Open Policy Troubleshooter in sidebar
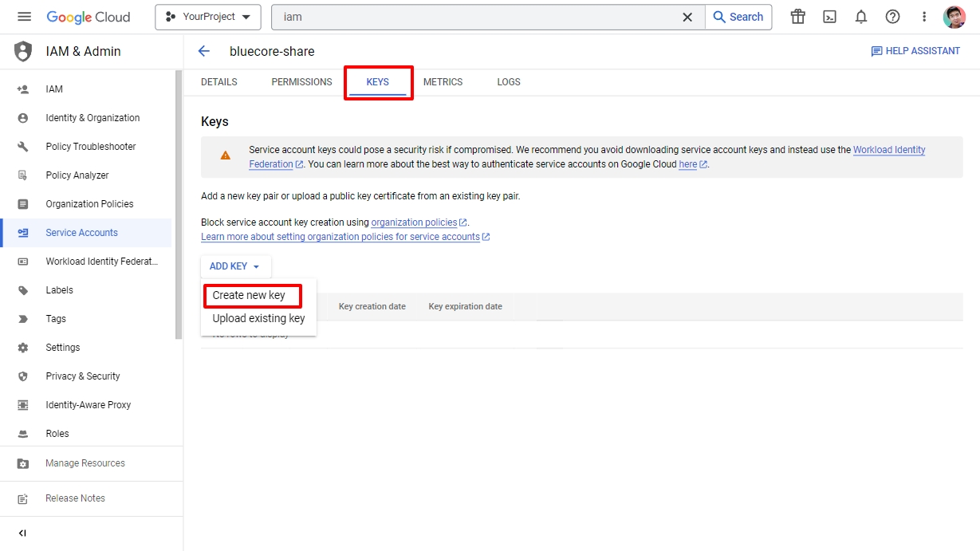The image size is (980, 551). click(x=91, y=147)
